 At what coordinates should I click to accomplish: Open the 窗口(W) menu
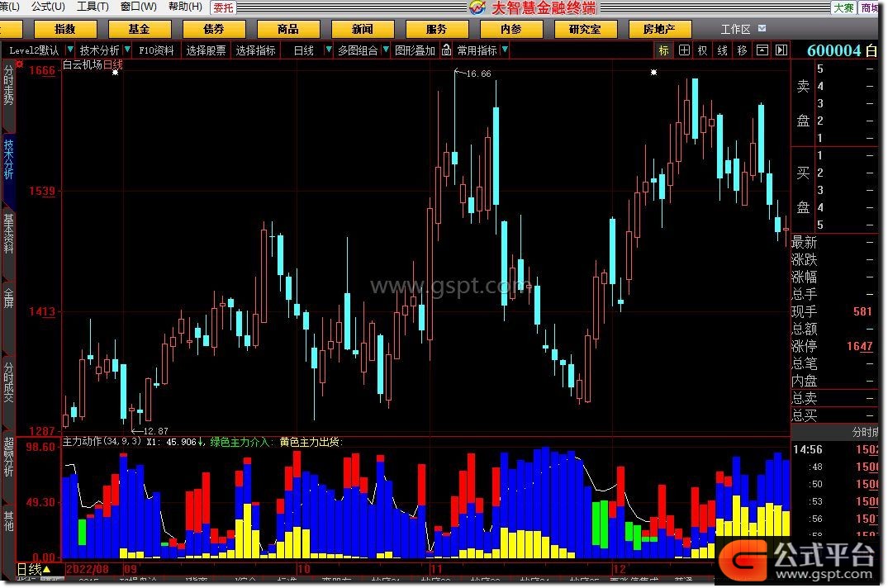(139, 7)
